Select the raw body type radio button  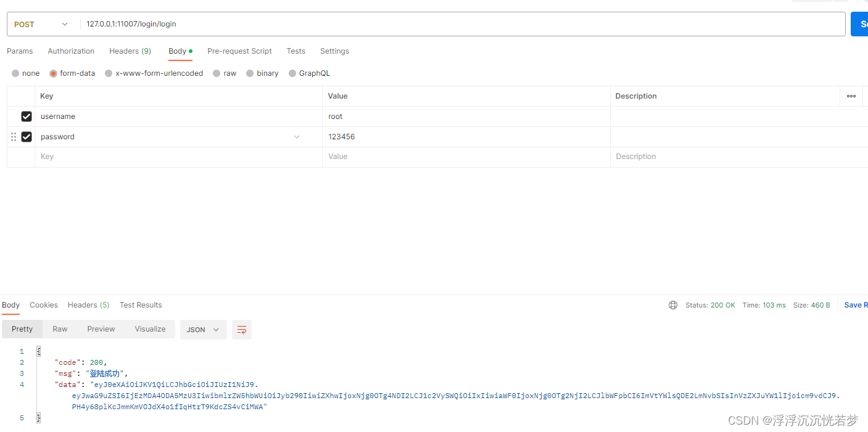point(215,73)
